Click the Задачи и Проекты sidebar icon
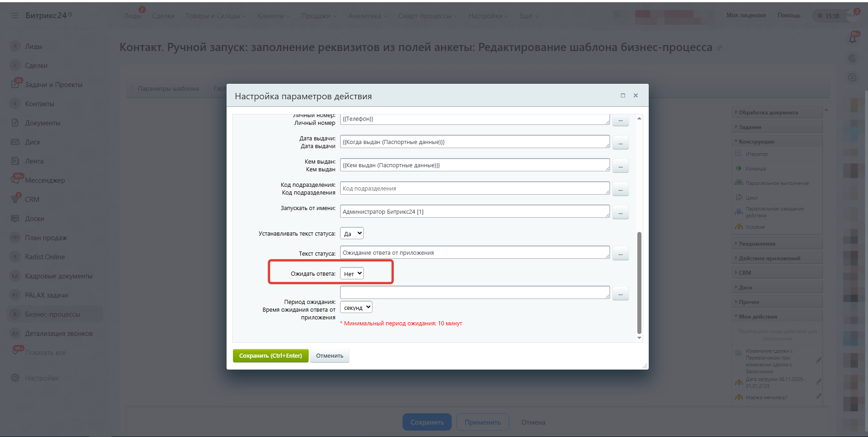868x437 pixels. [15, 84]
